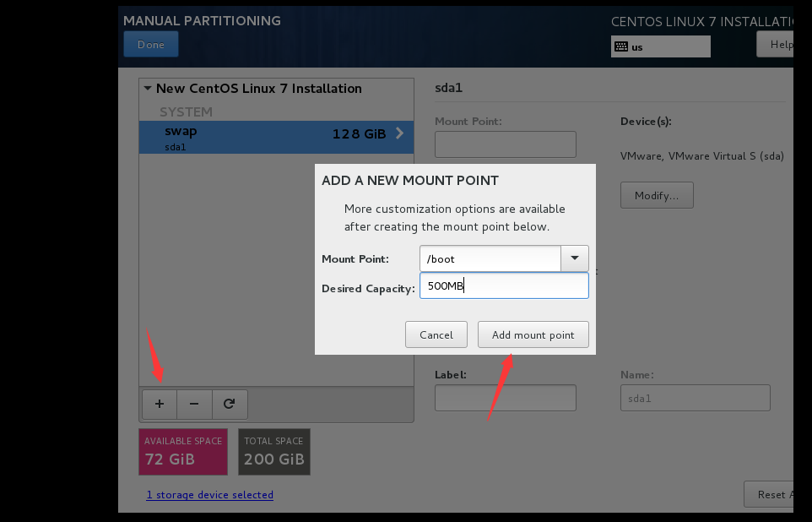
Task: Click the Add mount point button
Action: click(x=533, y=334)
